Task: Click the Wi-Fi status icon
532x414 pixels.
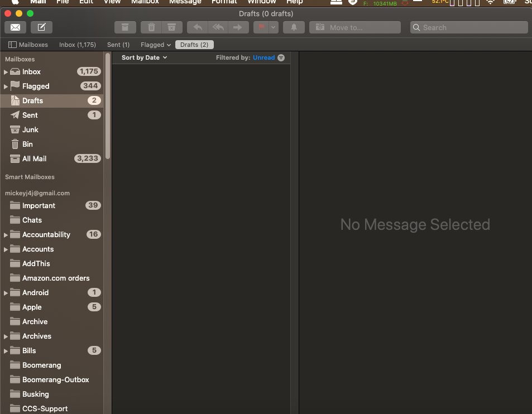Action: tap(490, 2)
